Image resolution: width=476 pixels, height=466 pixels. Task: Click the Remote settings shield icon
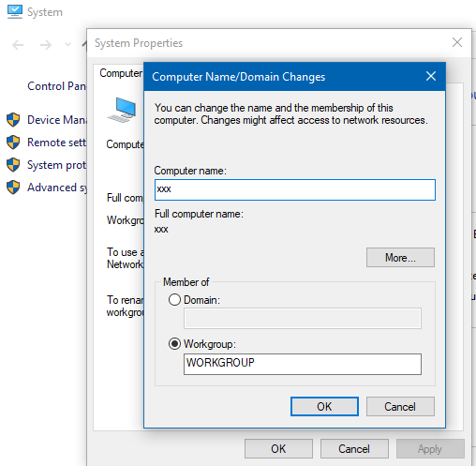(13, 143)
